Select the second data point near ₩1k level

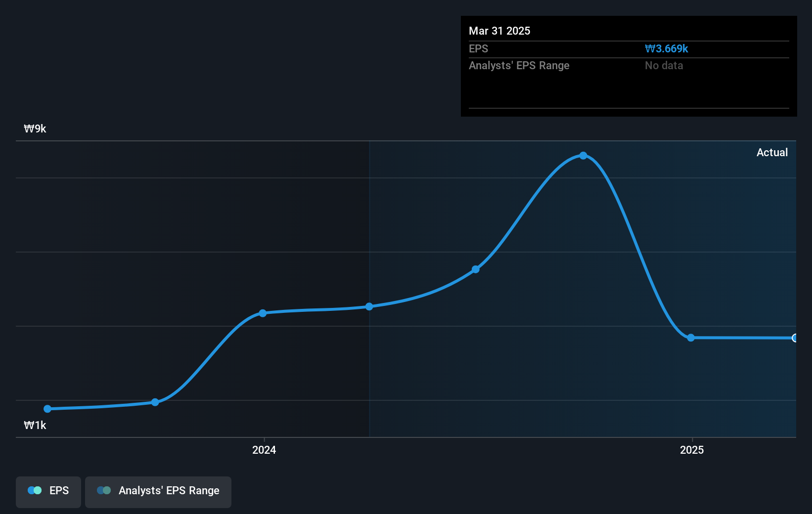pos(155,402)
